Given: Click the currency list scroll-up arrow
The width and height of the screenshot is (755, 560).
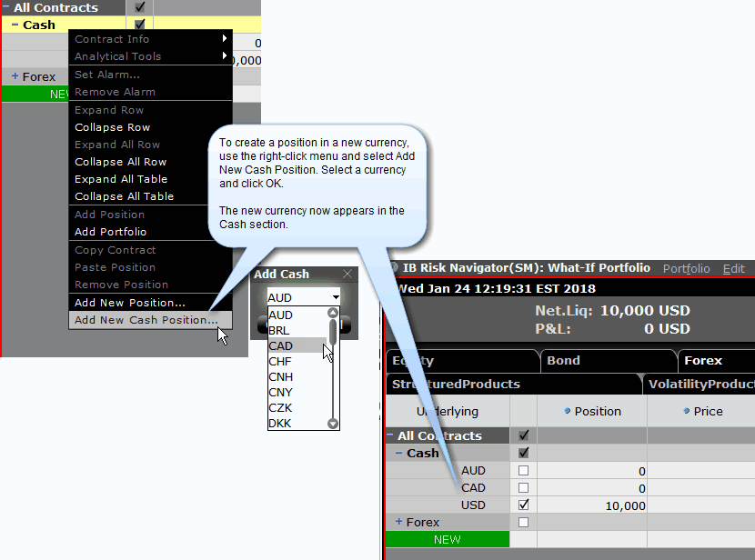Looking at the screenshot, I should coord(333,314).
